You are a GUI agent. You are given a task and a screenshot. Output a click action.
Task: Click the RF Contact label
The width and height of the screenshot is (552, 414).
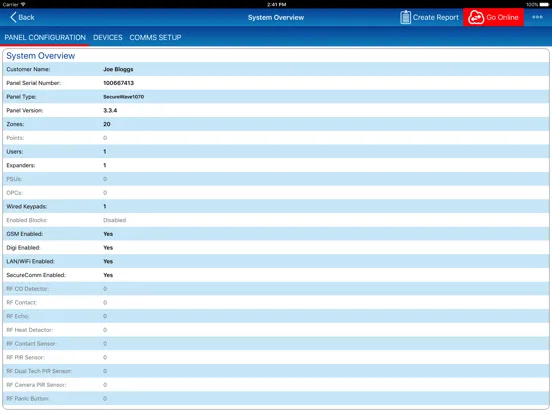click(21, 303)
